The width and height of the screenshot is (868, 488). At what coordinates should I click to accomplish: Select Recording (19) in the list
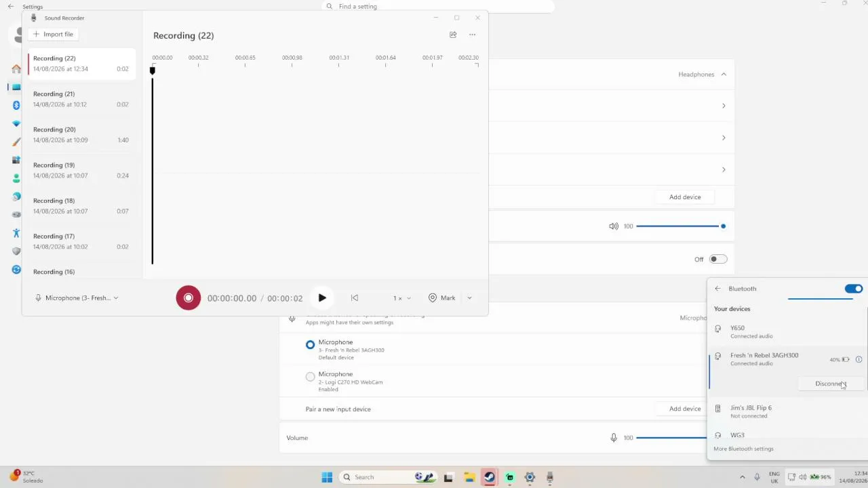pos(81,170)
